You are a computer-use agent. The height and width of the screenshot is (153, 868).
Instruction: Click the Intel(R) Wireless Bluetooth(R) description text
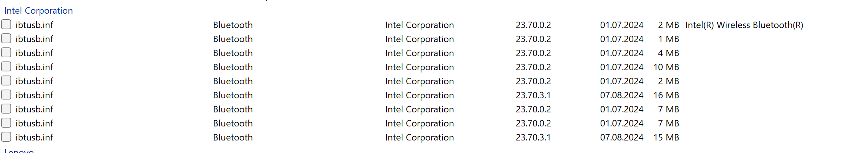click(744, 25)
